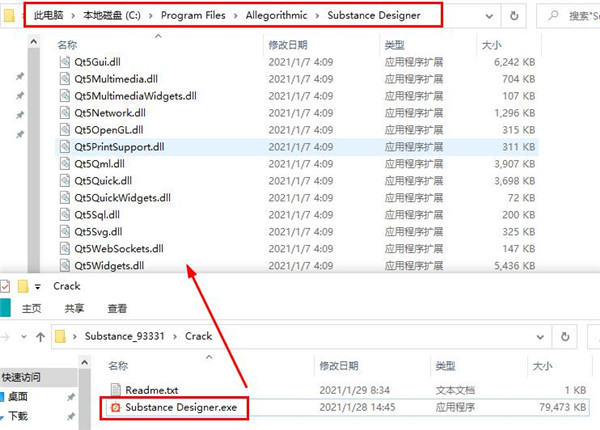The image size is (600, 430).
Task: Expand chevron after 本地磁盘 (C:) in breadcrumb
Action: tap(151, 16)
